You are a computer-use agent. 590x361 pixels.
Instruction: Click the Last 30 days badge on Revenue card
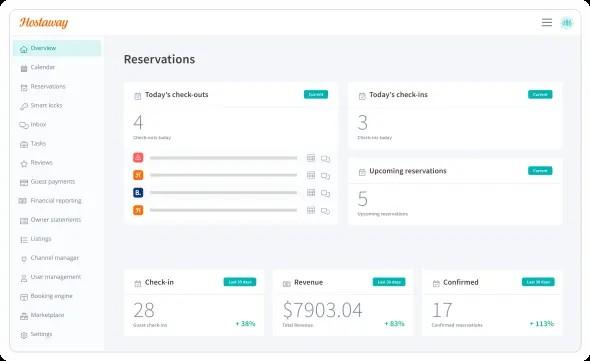389,282
